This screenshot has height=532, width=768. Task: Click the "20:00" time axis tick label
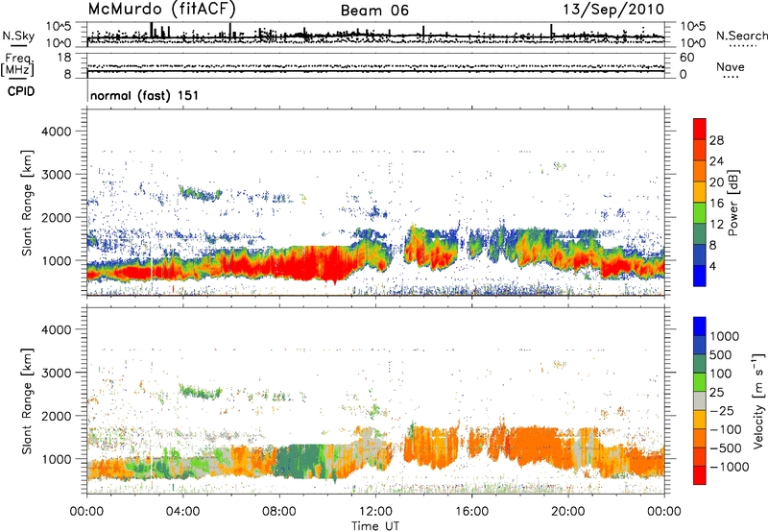click(568, 512)
